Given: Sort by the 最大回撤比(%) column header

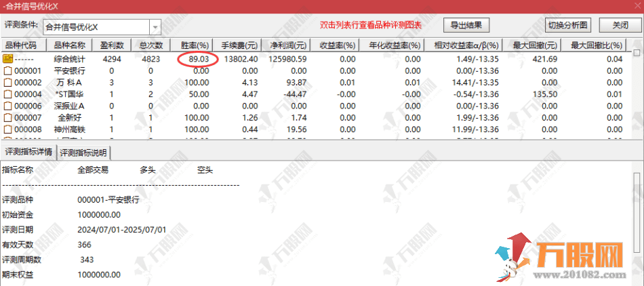Looking at the screenshot, I should [595, 45].
